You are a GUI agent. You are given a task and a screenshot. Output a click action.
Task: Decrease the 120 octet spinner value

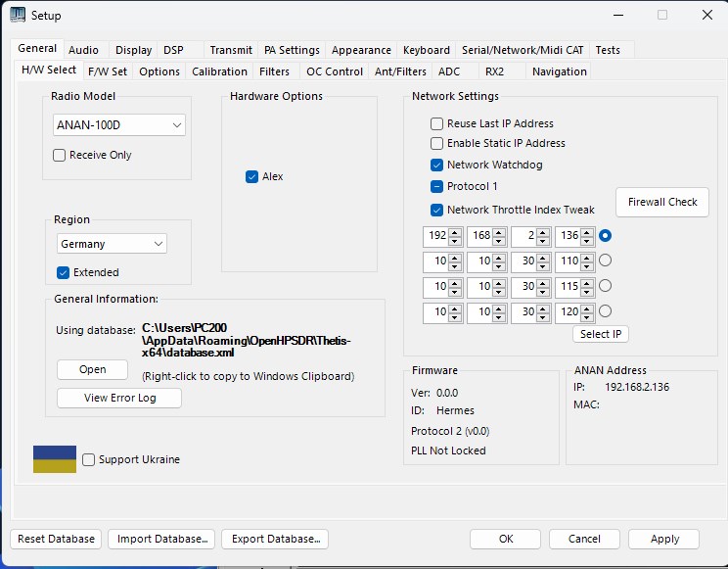pyautogui.click(x=587, y=316)
